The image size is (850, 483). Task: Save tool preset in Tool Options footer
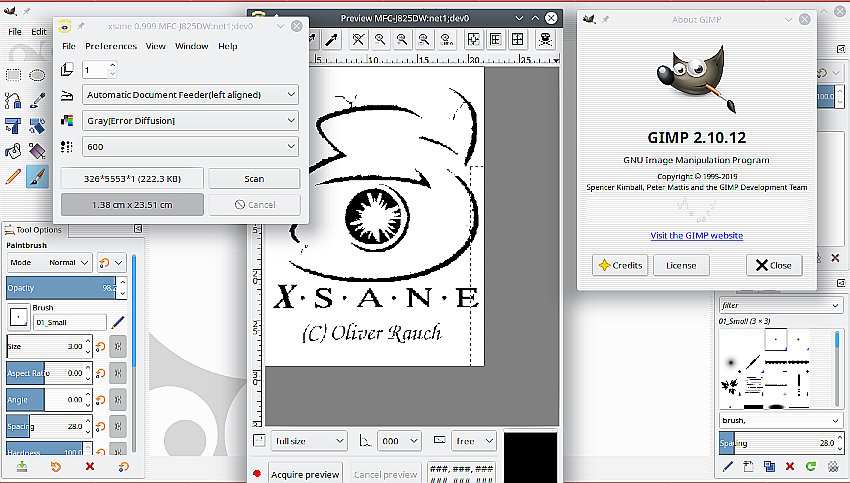(x=22, y=466)
